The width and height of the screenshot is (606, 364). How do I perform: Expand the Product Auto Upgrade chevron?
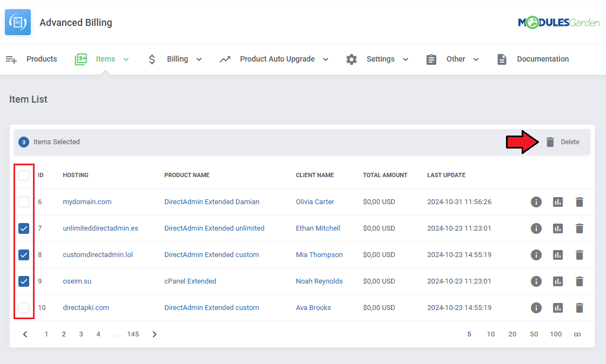(325, 59)
